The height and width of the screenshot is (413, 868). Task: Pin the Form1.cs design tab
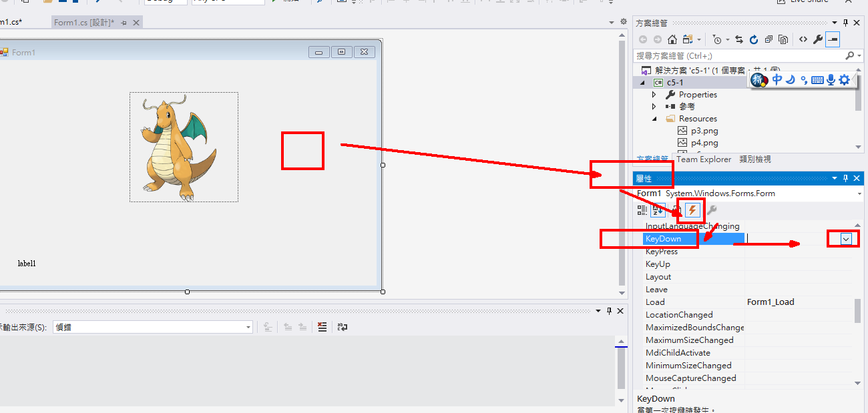[124, 23]
